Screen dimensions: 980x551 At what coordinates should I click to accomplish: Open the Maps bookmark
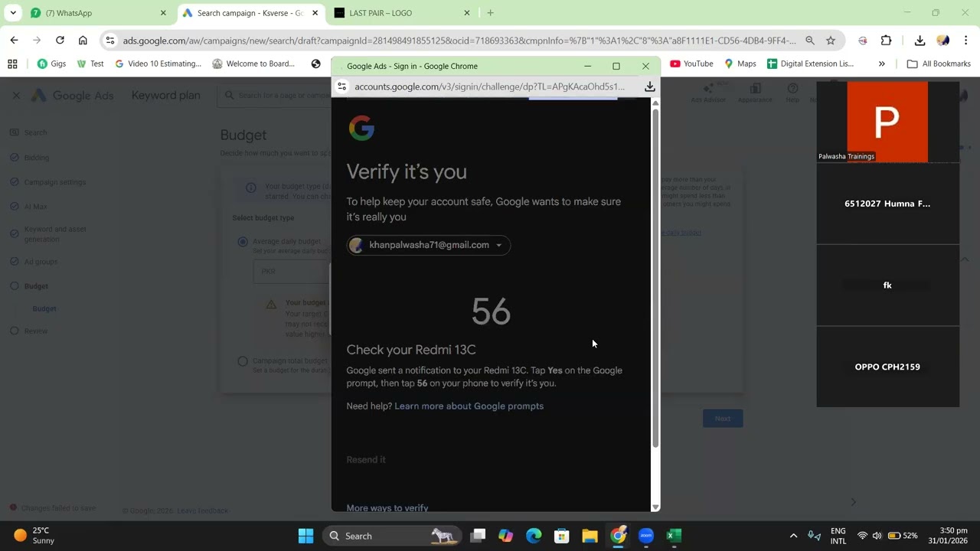click(740, 64)
